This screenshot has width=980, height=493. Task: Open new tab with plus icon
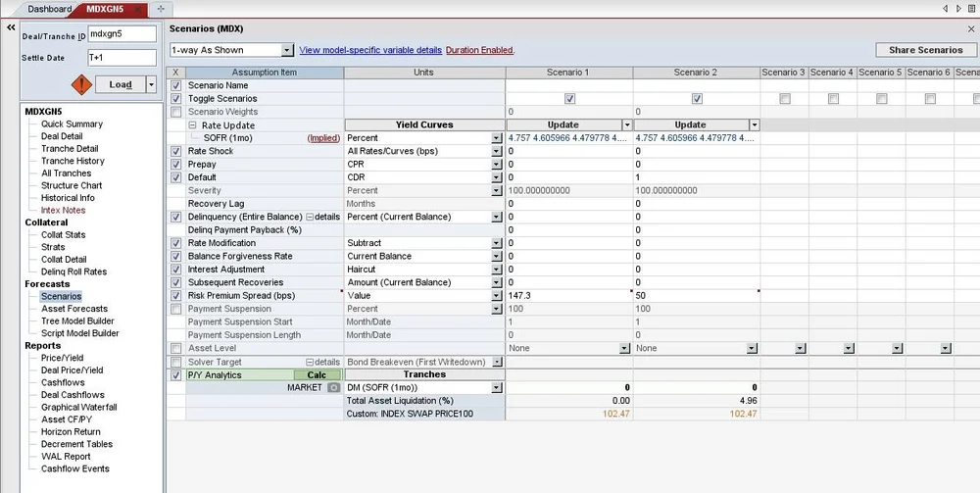[x=161, y=9]
